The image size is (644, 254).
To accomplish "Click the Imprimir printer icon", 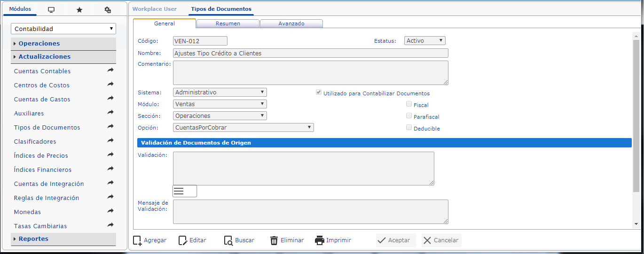I will click(x=320, y=240).
